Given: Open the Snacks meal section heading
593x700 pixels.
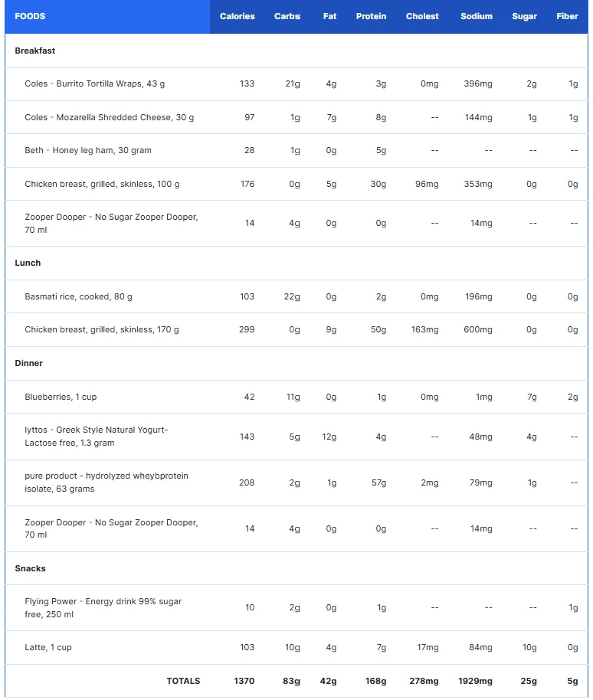Looking at the screenshot, I should [30, 568].
